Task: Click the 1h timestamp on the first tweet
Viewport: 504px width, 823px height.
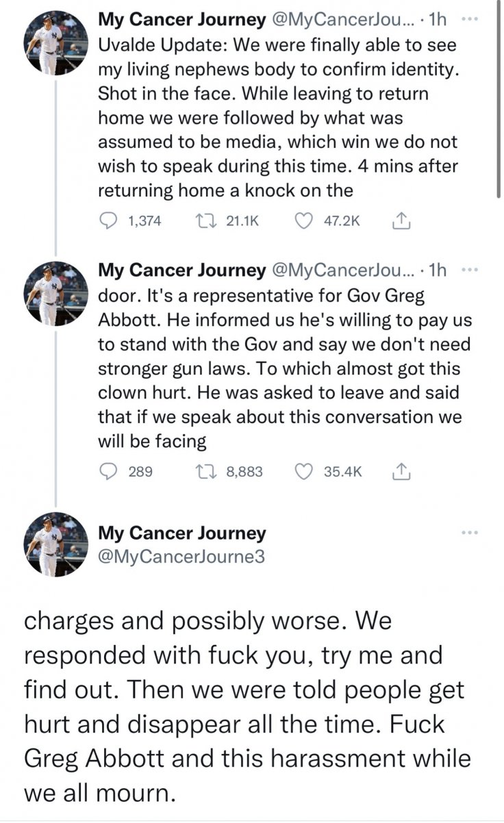Action: pyautogui.click(x=439, y=21)
